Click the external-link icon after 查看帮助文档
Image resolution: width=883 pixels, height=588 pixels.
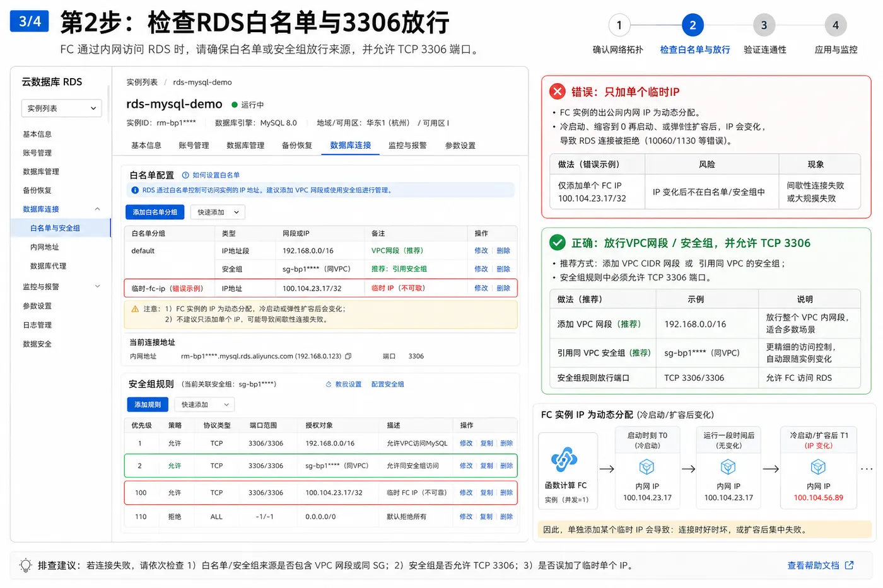(x=849, y=565)
